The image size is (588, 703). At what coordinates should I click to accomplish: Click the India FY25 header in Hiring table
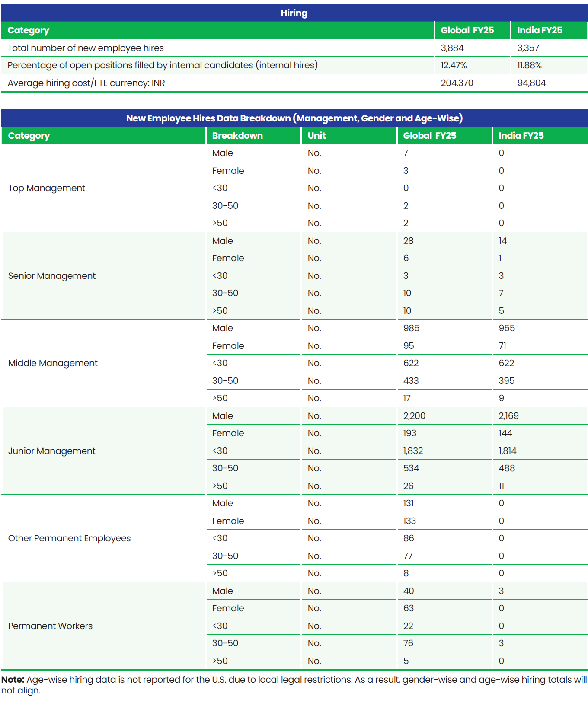tap(540, 30)
